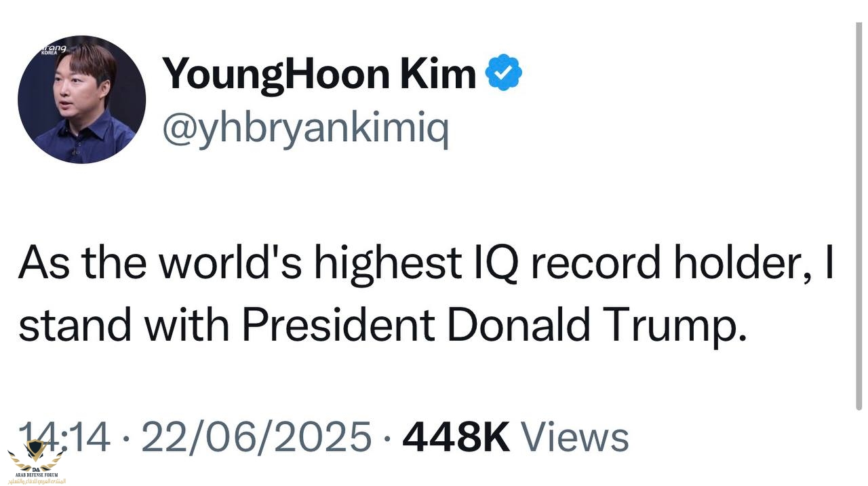Click the word "President" in the tweet
Viewport: 868px width, 486px height.
[x=338, y=325]
